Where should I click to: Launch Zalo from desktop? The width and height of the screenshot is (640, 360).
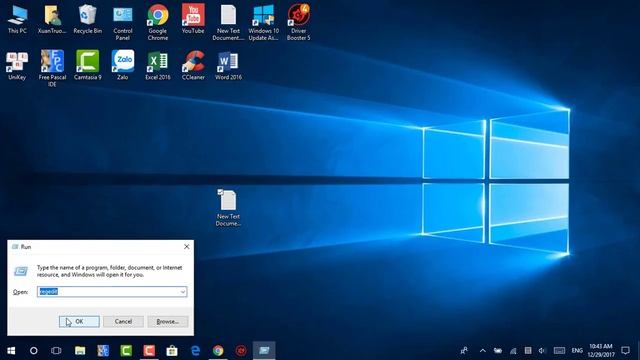122,65
